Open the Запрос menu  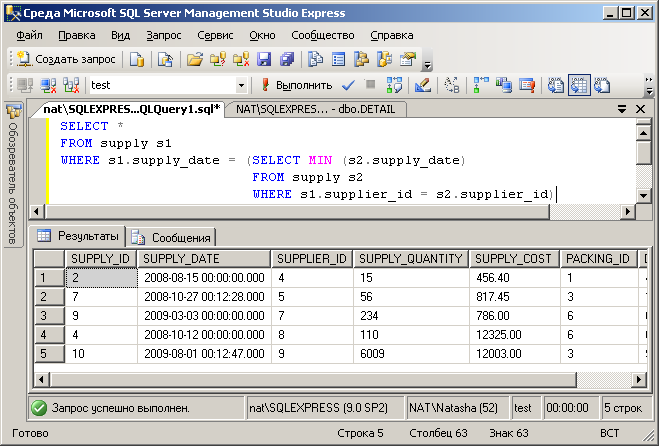163,35
